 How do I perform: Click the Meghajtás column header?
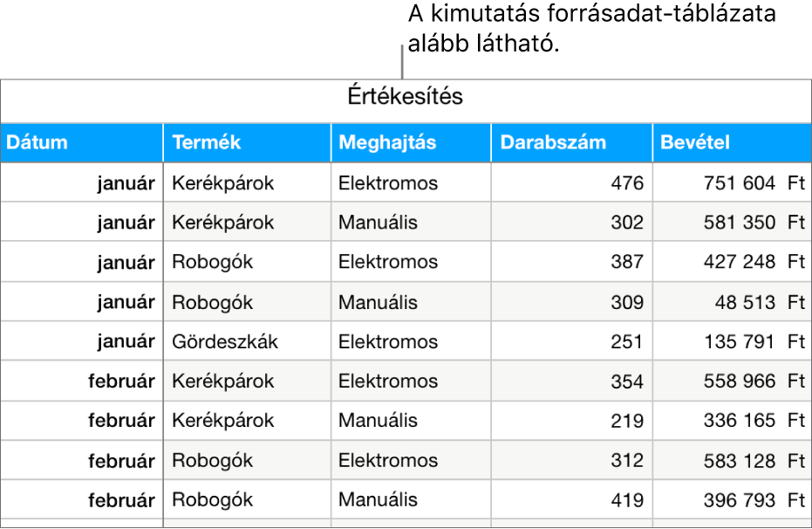(x=387, y=142)
